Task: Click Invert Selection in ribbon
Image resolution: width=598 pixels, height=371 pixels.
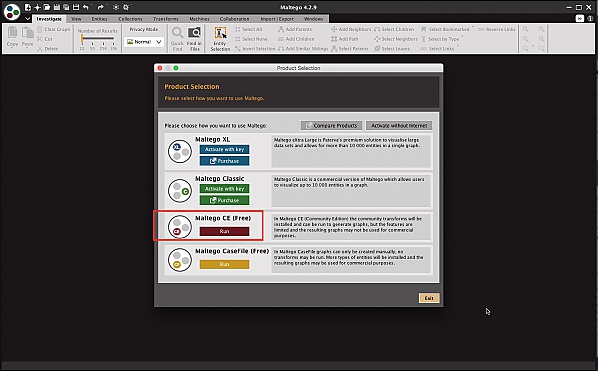Action: coord(255,49)
